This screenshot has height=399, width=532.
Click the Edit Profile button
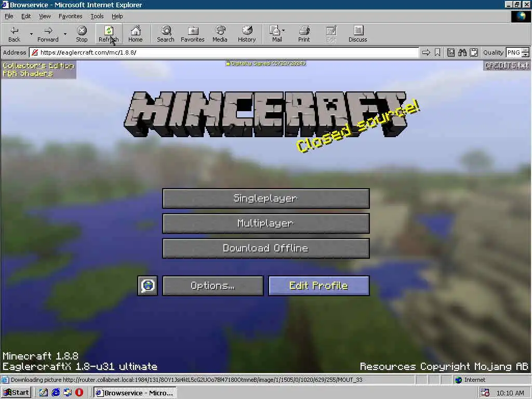point(319,286)
